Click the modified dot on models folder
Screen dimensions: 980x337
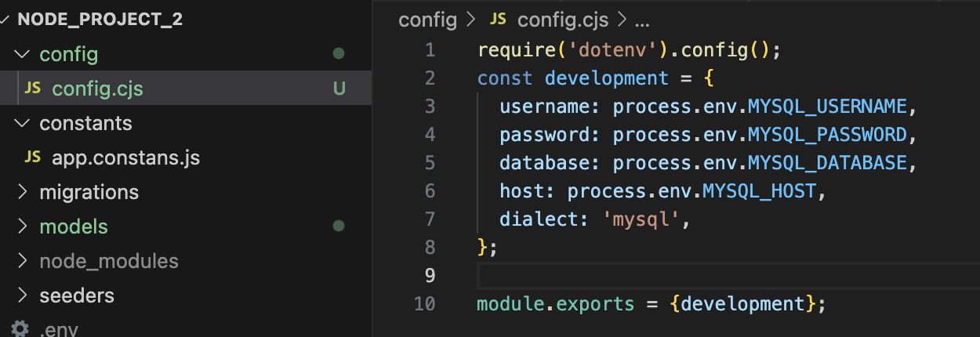tap(339, 226)
